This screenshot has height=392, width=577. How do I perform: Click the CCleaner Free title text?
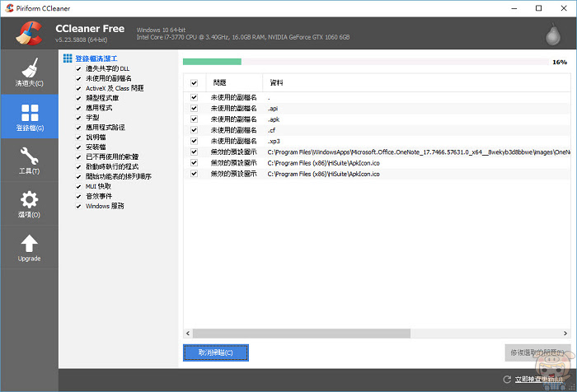[90, 29]
